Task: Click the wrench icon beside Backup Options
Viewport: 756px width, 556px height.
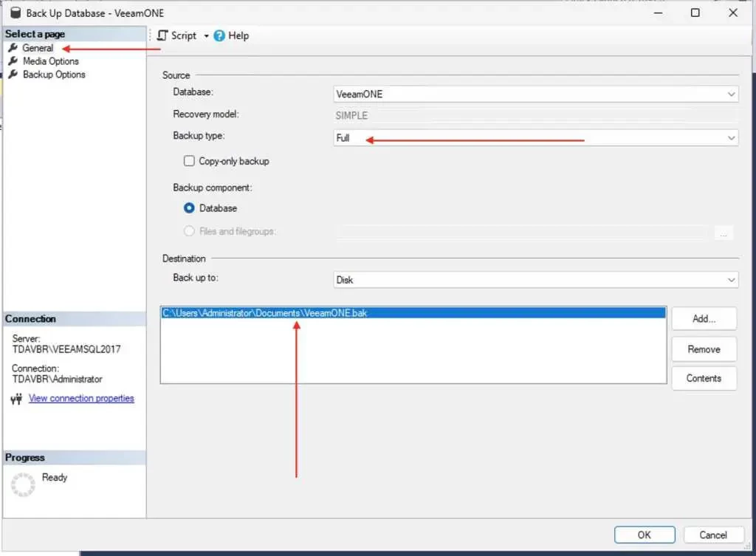Action: click(13, 74)
